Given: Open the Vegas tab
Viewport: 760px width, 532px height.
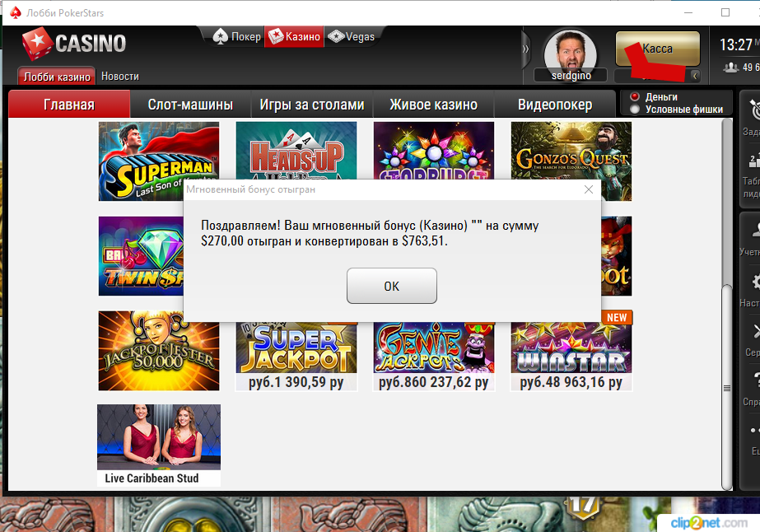Looking at the screenshot, I should [352, 36].
